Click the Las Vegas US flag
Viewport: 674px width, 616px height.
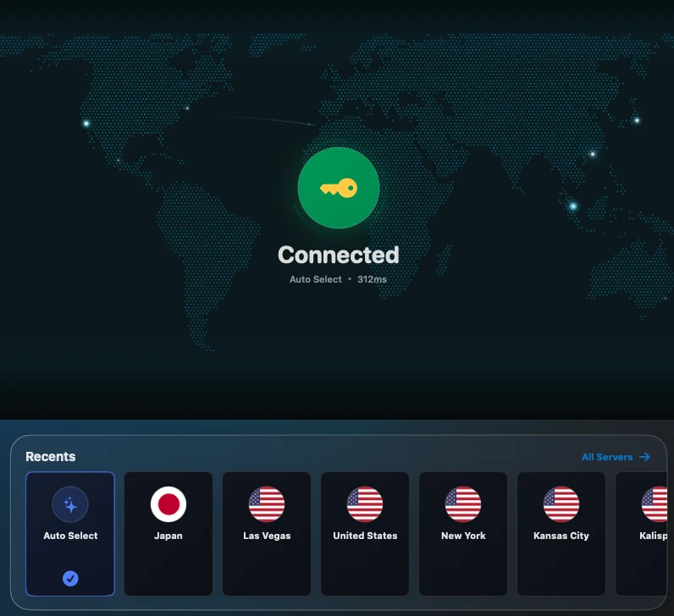267,504
